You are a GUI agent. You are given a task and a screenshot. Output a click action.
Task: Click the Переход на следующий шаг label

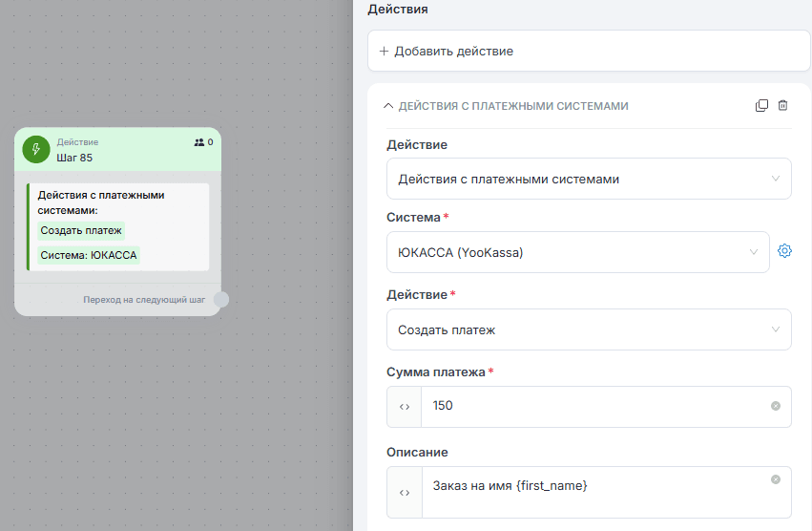coord(144,300)
